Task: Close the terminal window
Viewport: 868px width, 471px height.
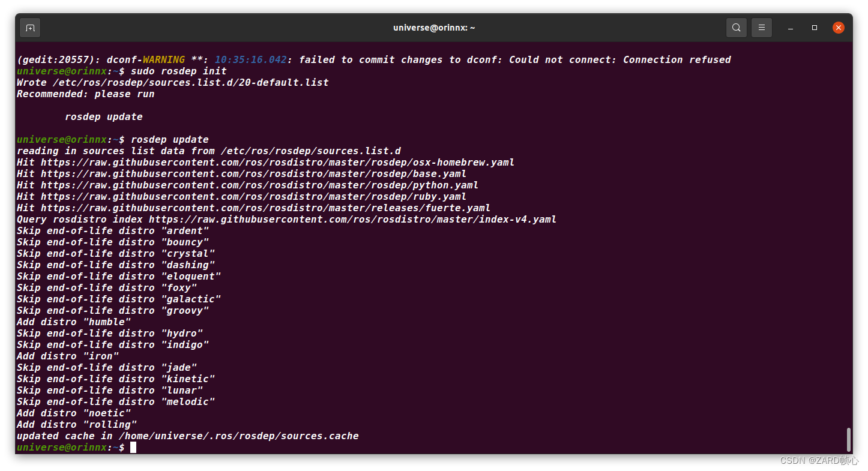Action: tap(839, 28)
